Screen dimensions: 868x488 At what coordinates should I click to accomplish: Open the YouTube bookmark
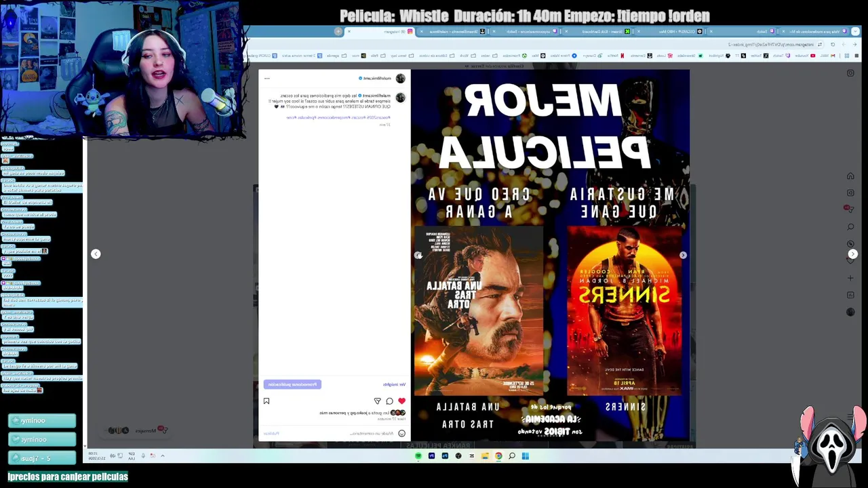[805, 56]
